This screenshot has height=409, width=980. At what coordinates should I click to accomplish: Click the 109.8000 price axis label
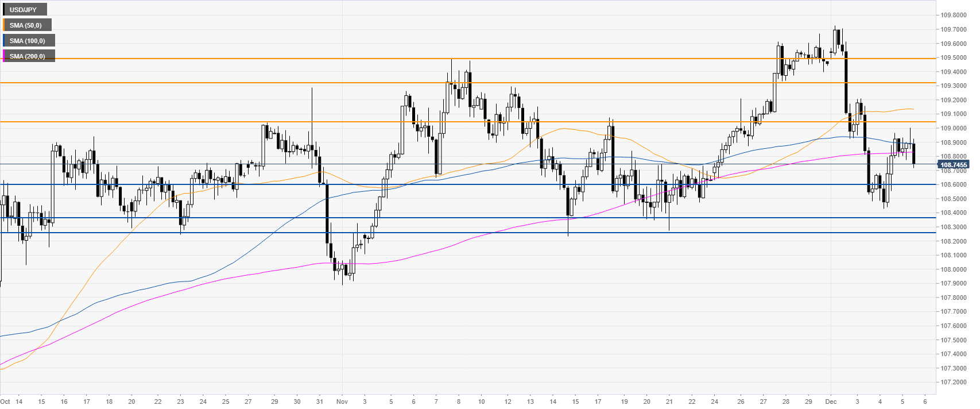952,16
